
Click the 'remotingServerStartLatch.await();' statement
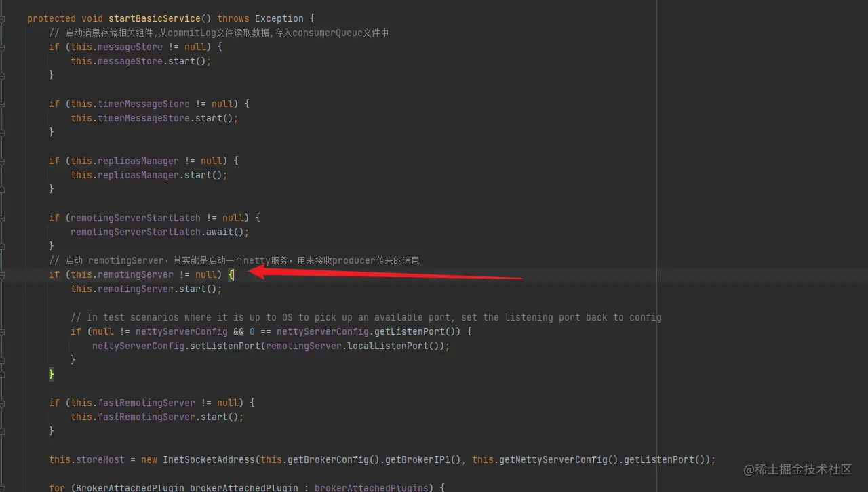point(160,232)
